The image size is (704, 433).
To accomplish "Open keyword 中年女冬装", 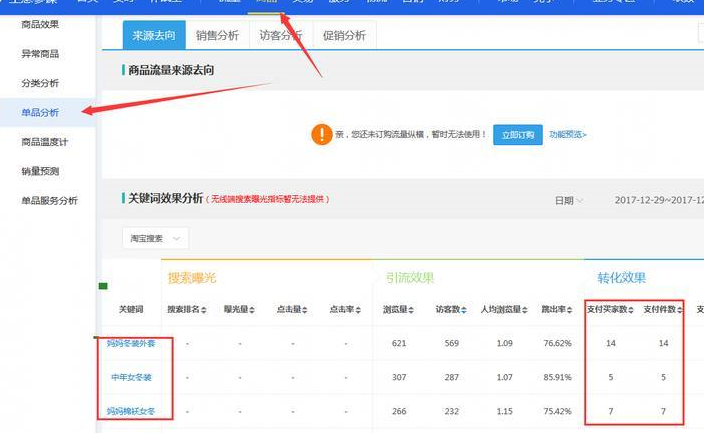I will point(131,377).
